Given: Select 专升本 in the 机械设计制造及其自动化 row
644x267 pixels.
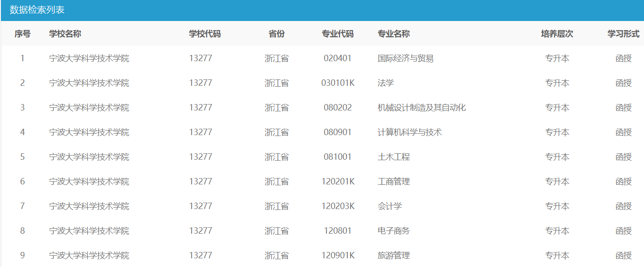Looking at the screenshot, I should [557, 108].
